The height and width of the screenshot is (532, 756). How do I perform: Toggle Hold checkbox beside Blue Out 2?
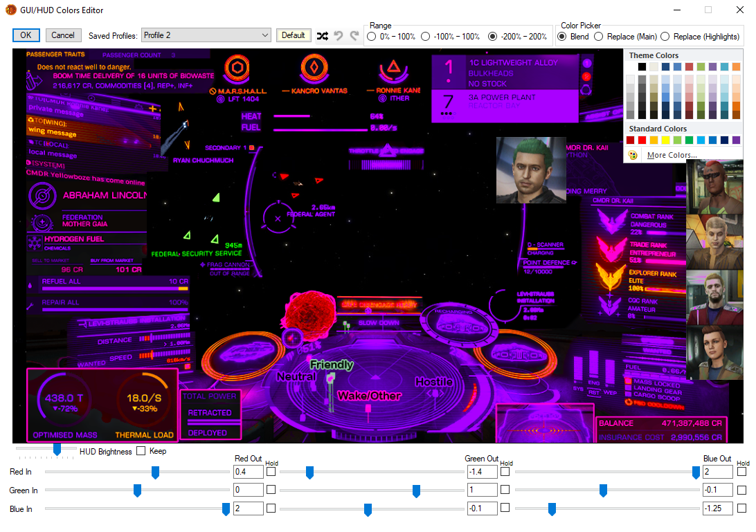pos(742,472)
